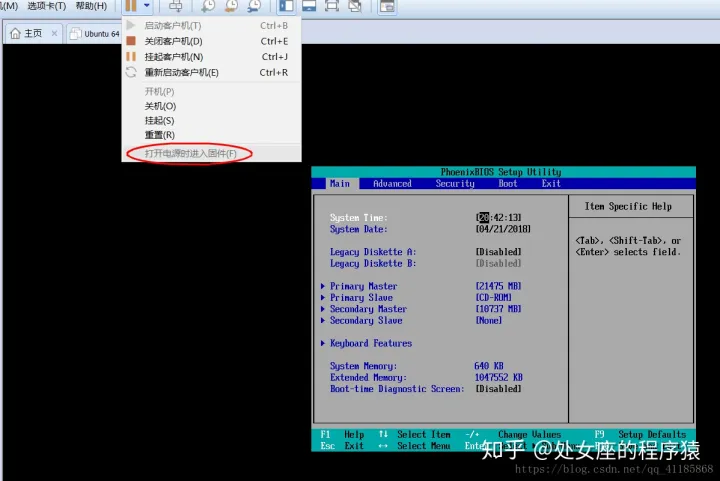
Task: Switch to the Boot BIOS tab
Action: coord(507,184)
